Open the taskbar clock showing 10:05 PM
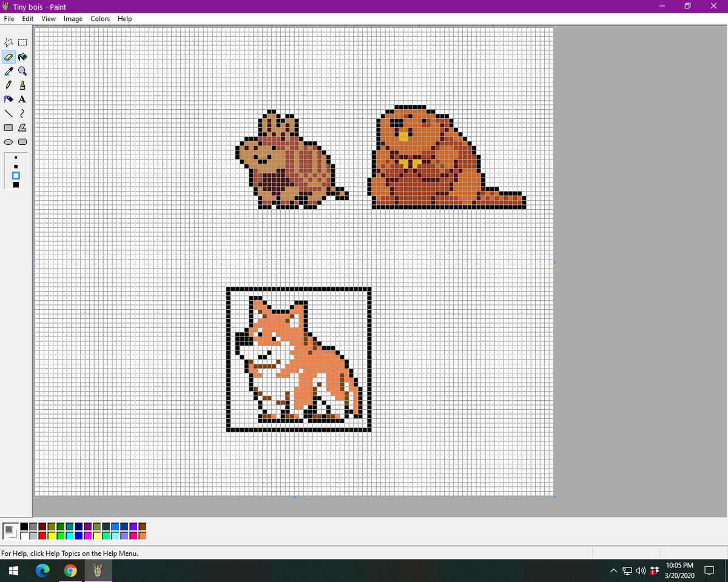 pyautogui.click(x=679, y=570)
